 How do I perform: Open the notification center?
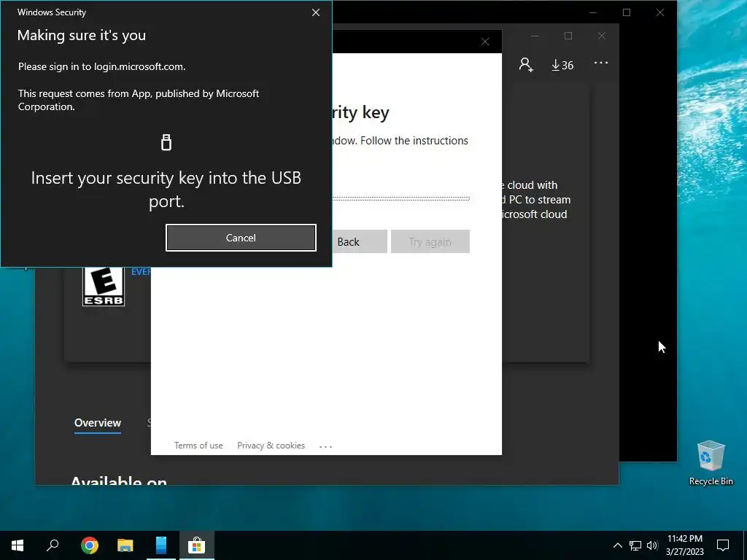coord(723,545)
